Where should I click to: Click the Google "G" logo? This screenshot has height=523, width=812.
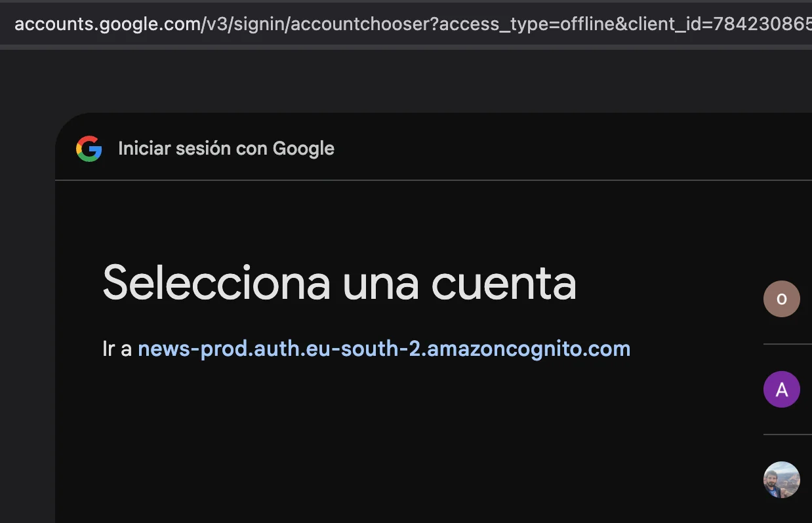(89, 149)
